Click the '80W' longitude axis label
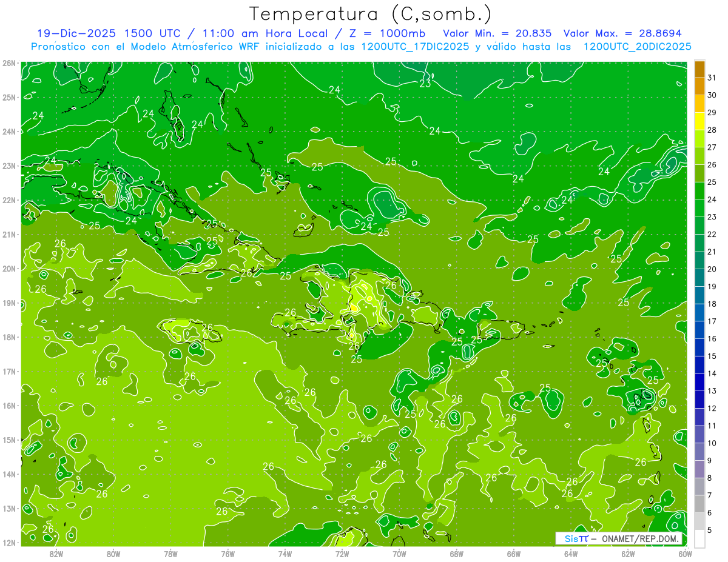The height and width of the screenshot is (562, 728). coord(113,554)
